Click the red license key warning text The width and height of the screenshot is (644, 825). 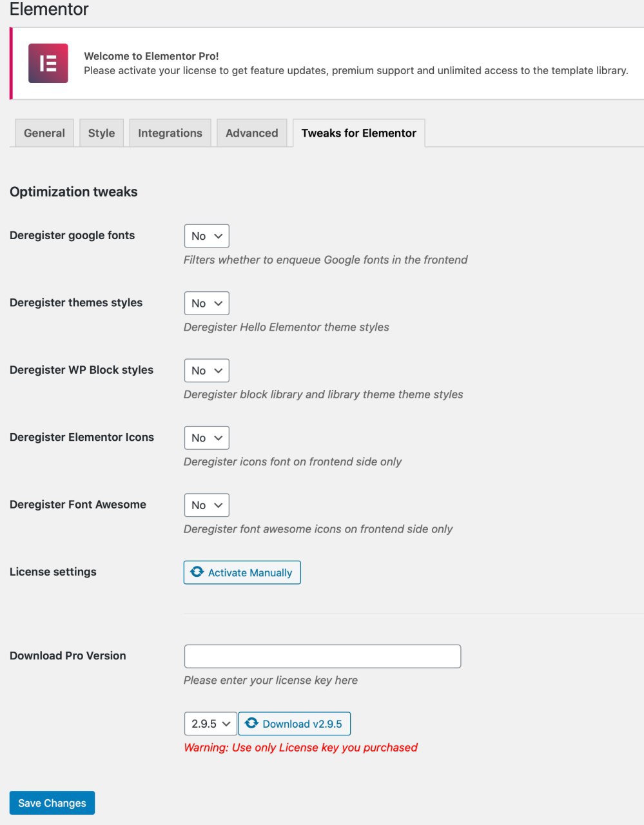click(x=301, y=748)
